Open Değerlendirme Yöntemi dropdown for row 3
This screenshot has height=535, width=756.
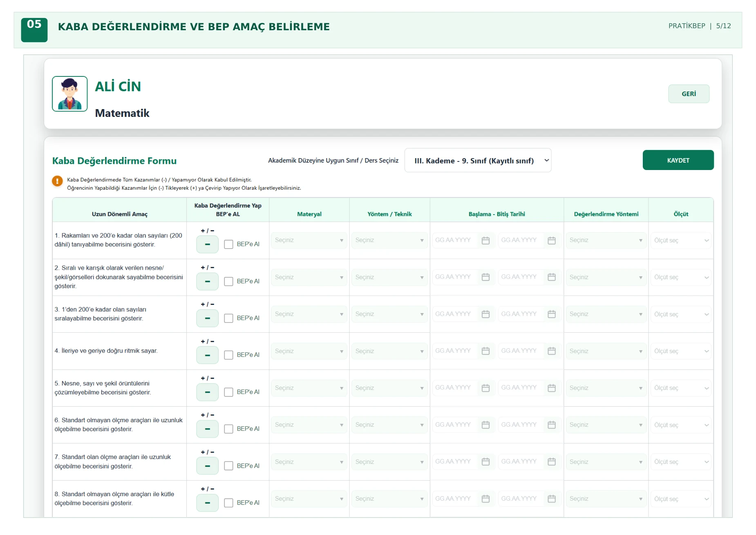pos(606,314)
